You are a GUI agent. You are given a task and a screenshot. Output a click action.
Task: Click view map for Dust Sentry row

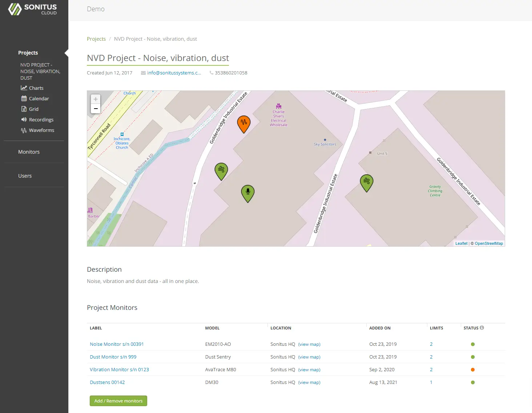click(x=309, y=357)
